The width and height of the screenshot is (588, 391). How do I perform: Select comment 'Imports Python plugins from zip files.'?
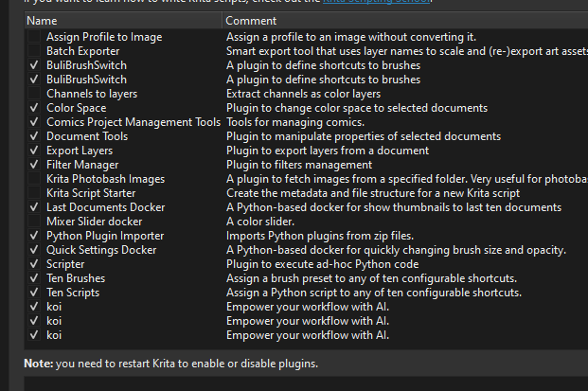[320, 236]
